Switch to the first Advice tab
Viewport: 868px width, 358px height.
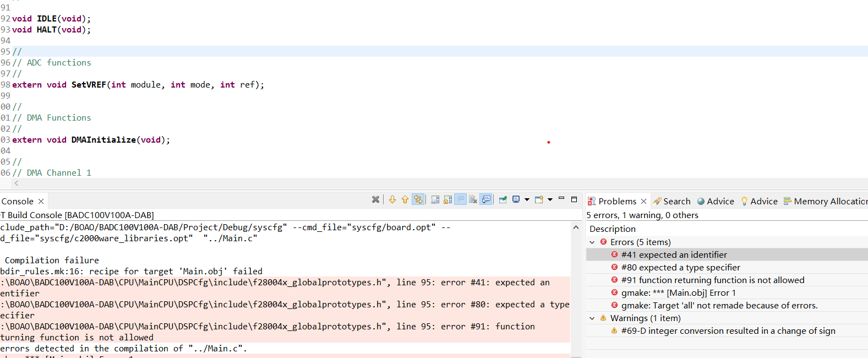716,202
